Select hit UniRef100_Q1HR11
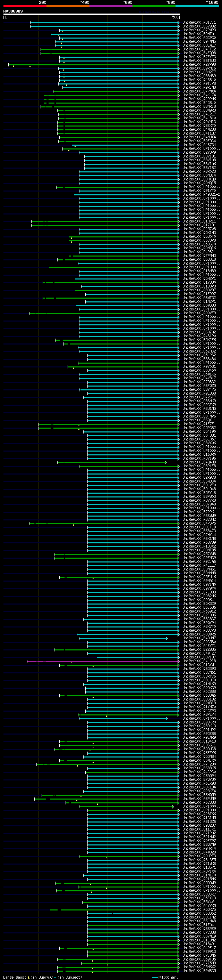The height and width of the screenshot is (980, 222). click(x=199, y=221)
